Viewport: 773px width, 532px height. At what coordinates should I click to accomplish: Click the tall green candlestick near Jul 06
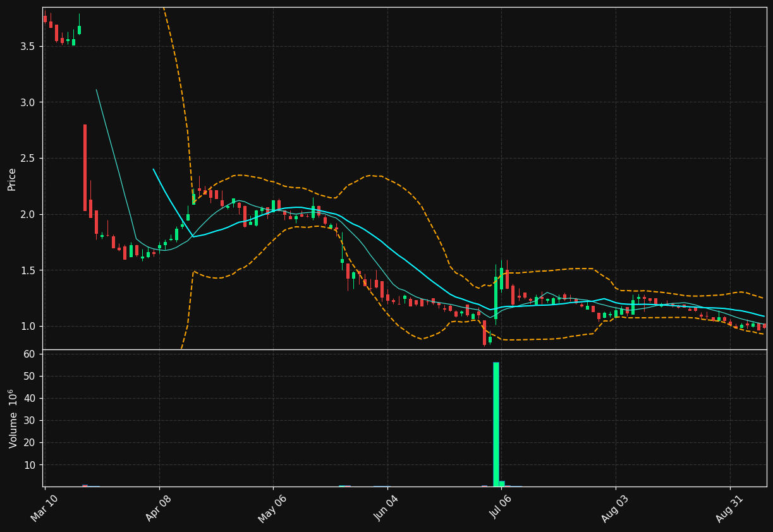(x=496, y=298)
